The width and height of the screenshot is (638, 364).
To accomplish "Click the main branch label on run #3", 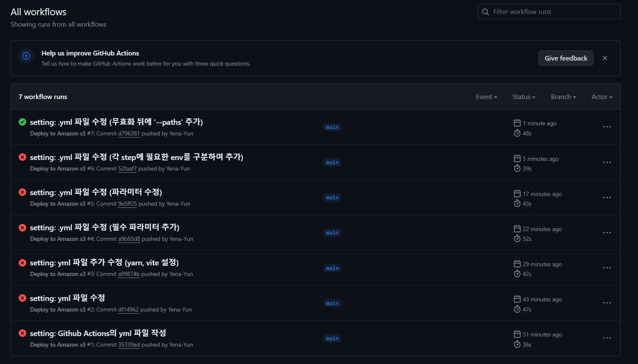I will coord(332,268).
